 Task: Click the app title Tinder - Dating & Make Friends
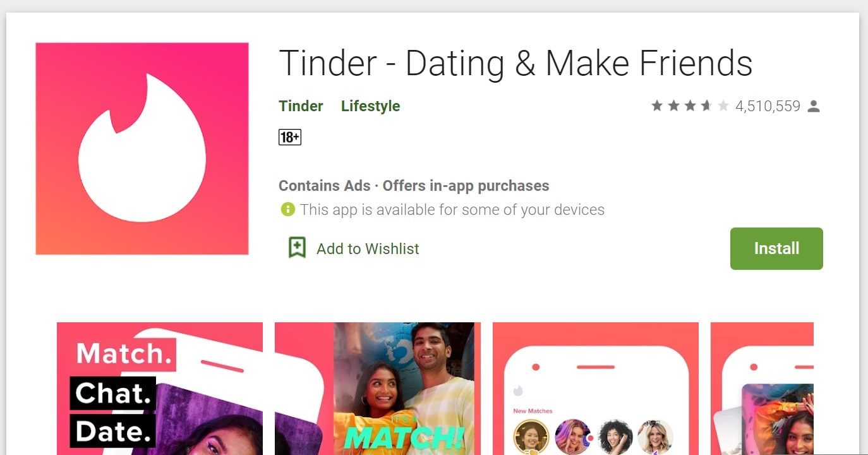515,63
